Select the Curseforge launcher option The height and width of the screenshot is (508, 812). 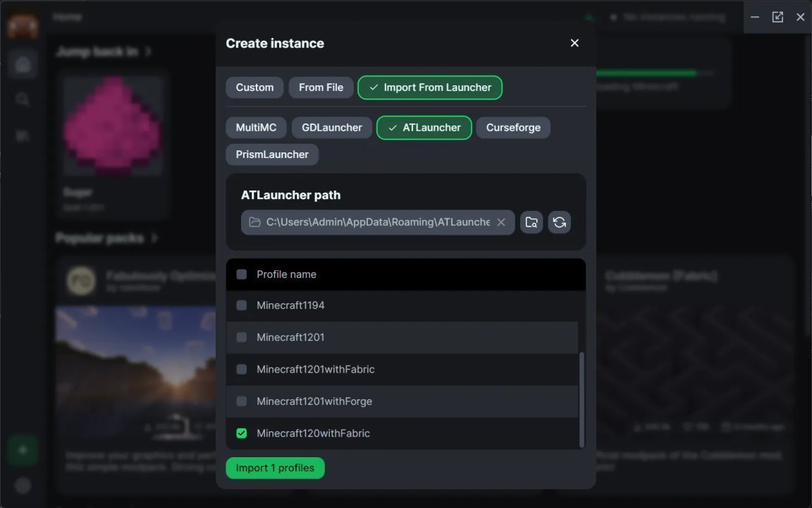(513, 127)
